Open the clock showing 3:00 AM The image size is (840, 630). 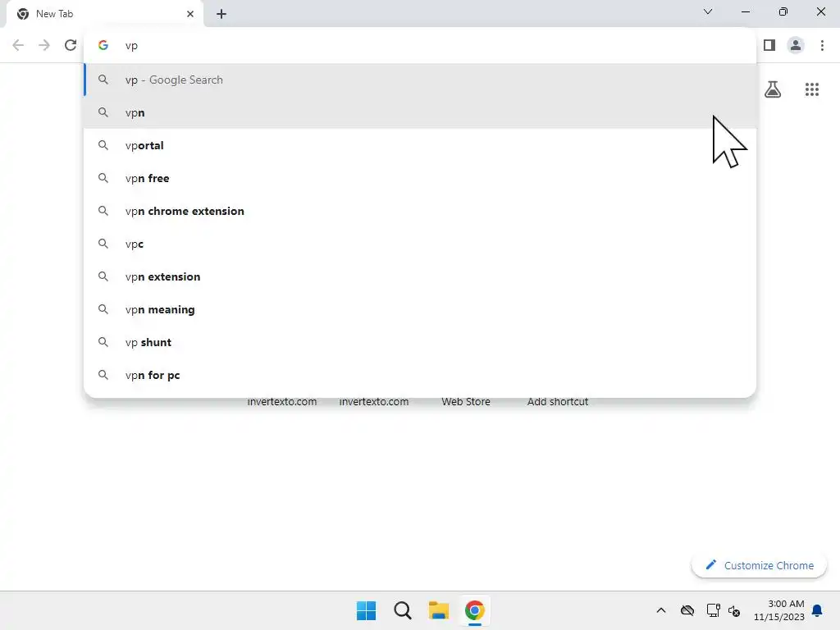coord(779,610)
